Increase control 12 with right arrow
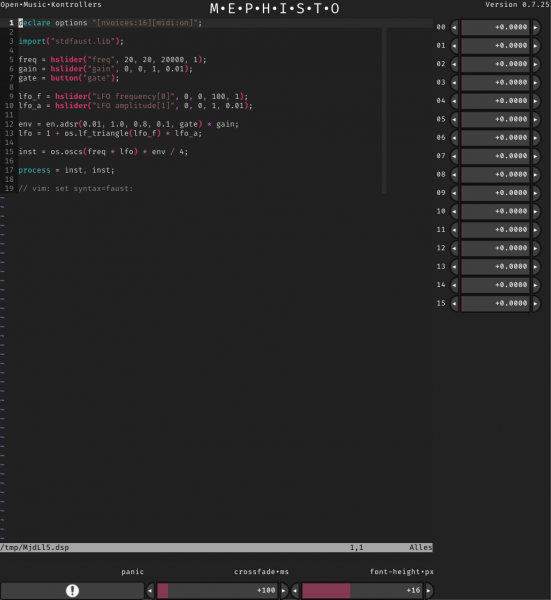This screenshot has height=600, width=551. 536,248
